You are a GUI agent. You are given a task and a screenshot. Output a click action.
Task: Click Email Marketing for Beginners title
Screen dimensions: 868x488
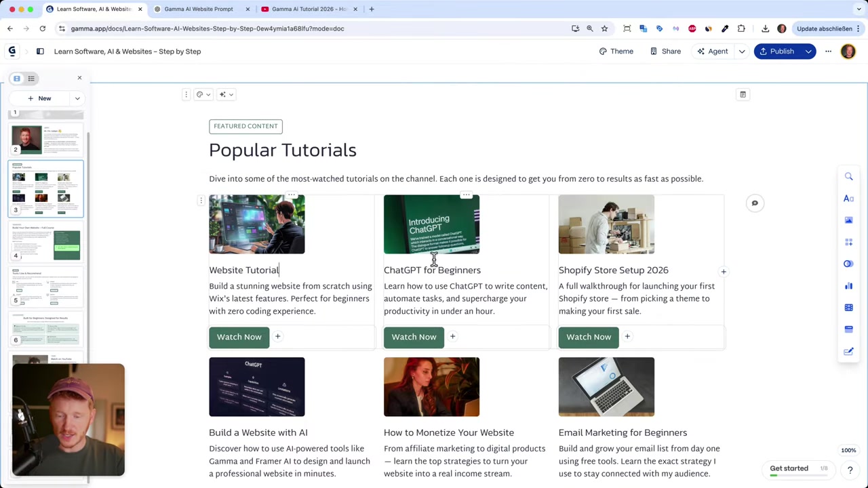pyautogui.click(x=623, y=432)
